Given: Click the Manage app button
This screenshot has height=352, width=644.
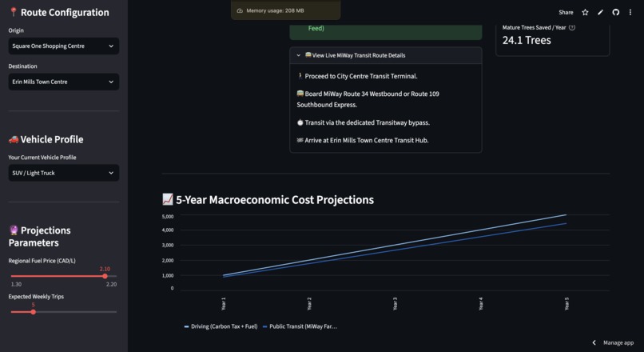Looking at the screenshot, I should tap(618, 342).
